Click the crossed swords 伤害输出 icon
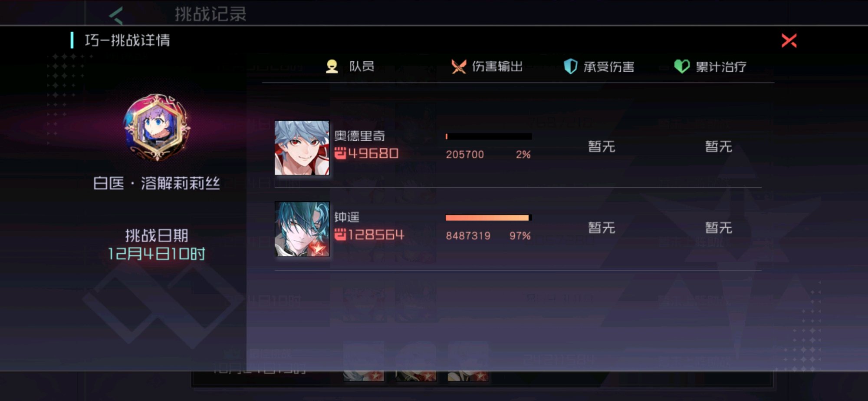 [458, 66]
